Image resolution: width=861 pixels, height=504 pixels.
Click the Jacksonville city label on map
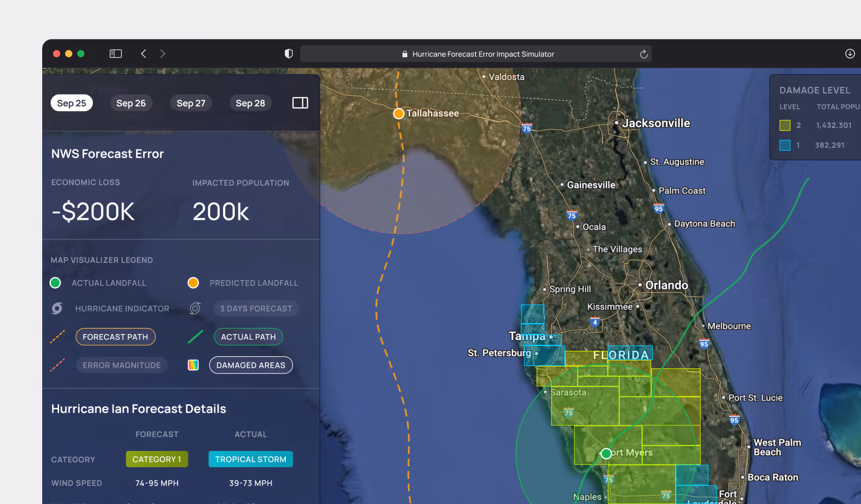pyautogui.click(x=656, y=123)
